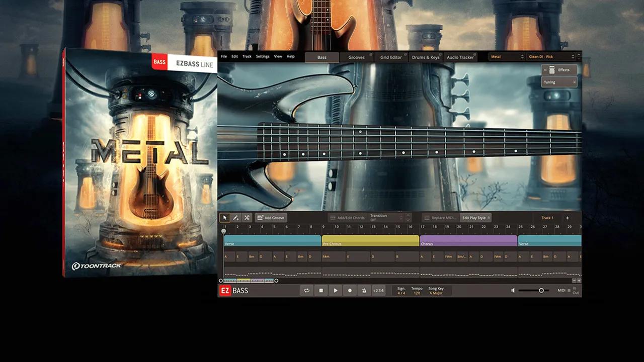
Task: Click the Bm/... chord in Chorus
Action: tap(462, 256)
